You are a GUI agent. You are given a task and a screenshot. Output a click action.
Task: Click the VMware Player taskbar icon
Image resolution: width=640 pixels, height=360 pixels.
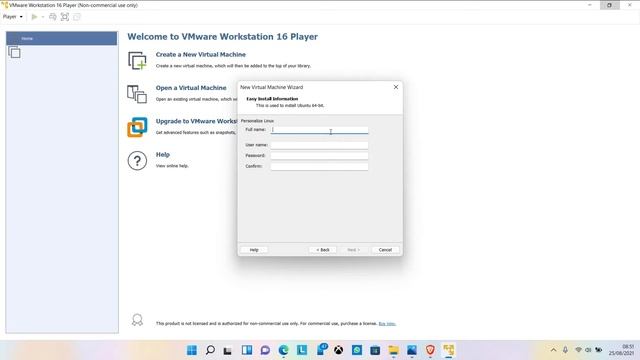(x=449, y=350)
